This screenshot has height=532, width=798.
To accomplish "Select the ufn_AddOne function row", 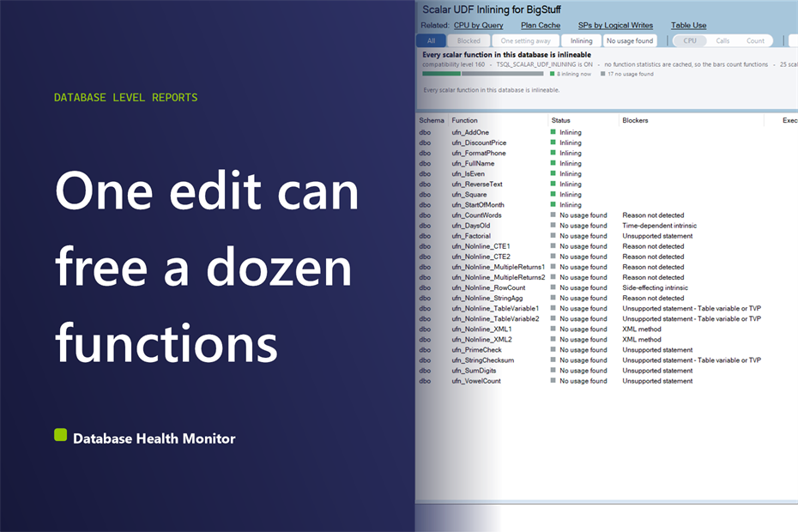I will point(470,132).
